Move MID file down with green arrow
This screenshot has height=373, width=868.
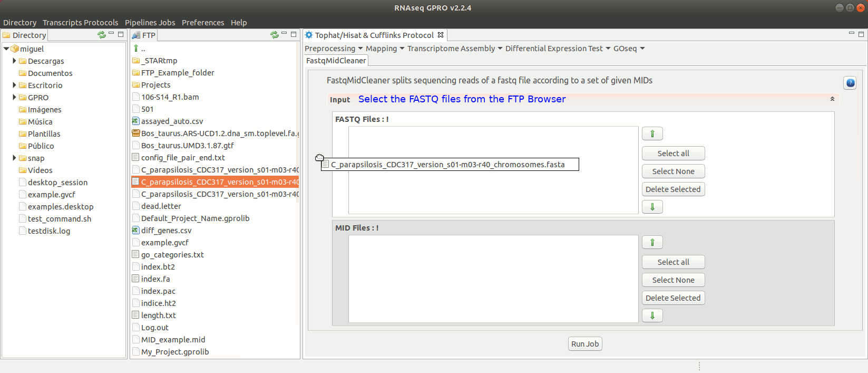tap(652, 315)
